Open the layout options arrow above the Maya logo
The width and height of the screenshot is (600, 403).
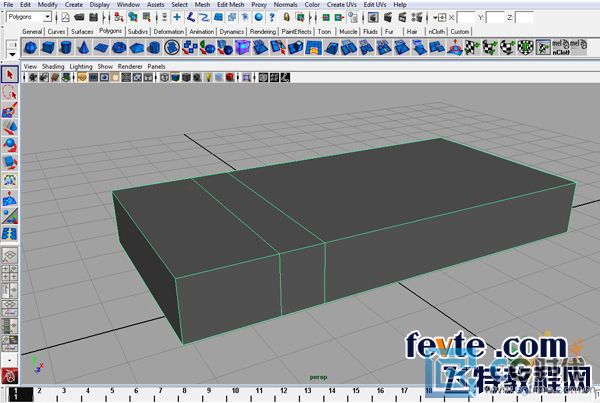[x=10, y=360]
